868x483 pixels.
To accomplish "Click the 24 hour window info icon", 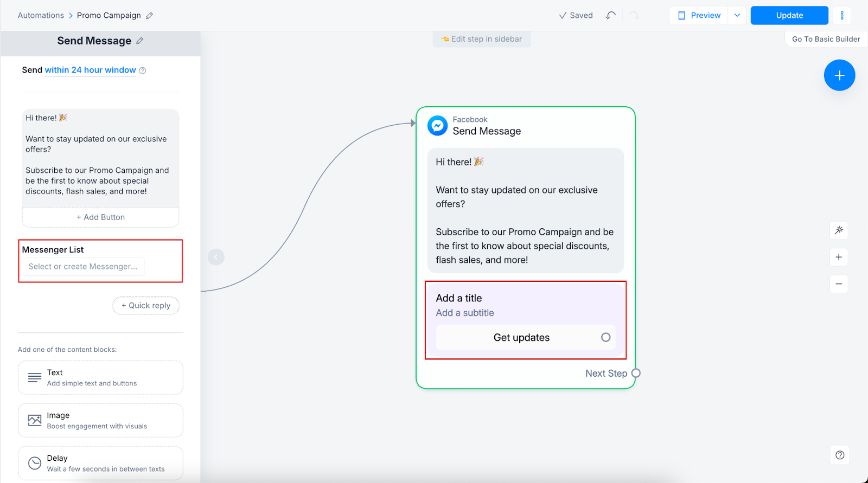I will [x=143, y=70].
